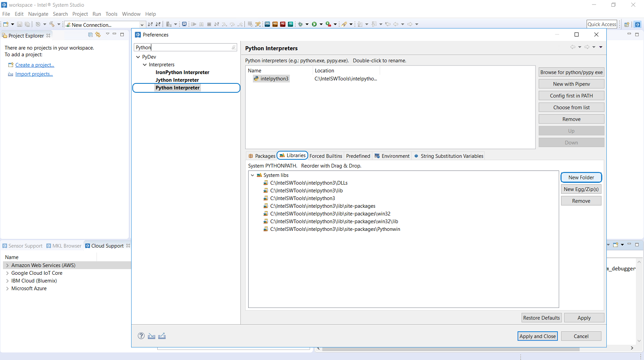Screen dimensions: 644x360
Task: Switch to the Packages tab
Action: pyautogui.click(x=262, y=156)
